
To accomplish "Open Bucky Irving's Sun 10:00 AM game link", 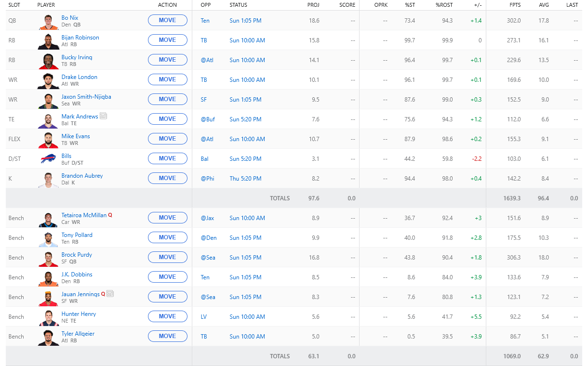I will coord(247,60).
